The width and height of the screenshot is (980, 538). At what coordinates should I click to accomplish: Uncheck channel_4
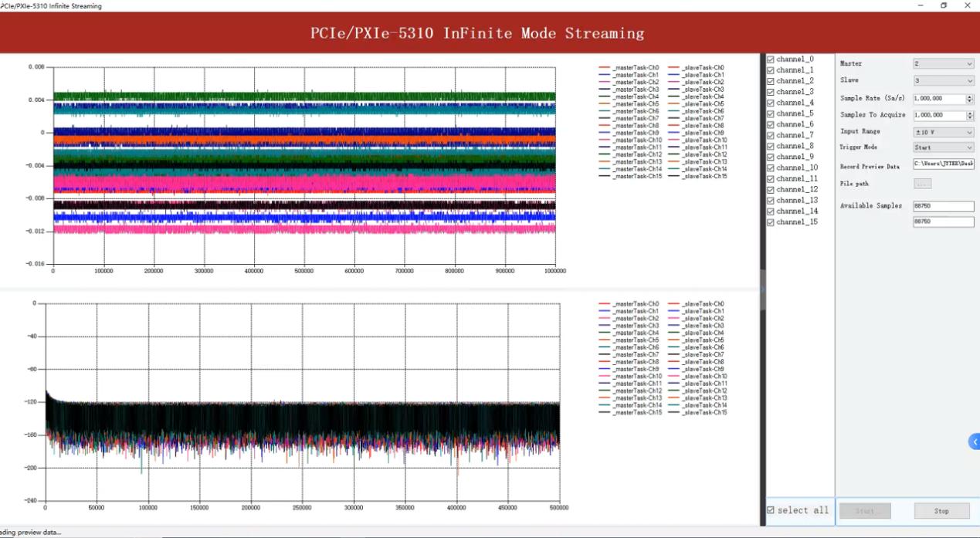(771, 103)
